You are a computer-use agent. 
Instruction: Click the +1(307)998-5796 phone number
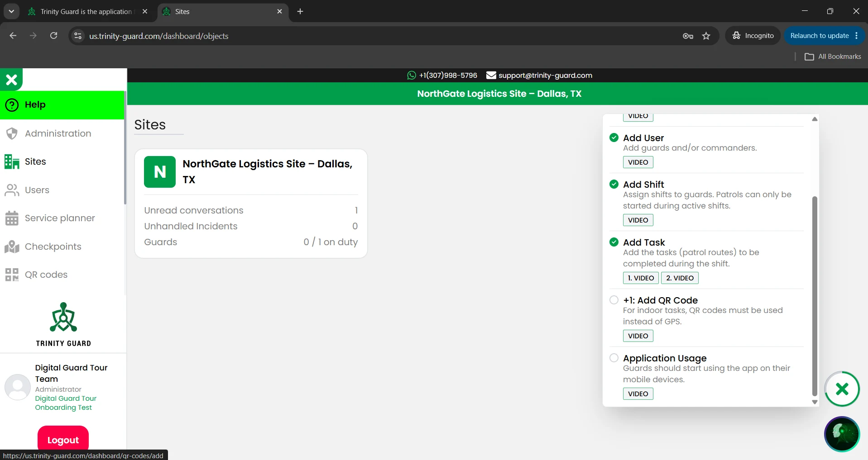(448, 76)
